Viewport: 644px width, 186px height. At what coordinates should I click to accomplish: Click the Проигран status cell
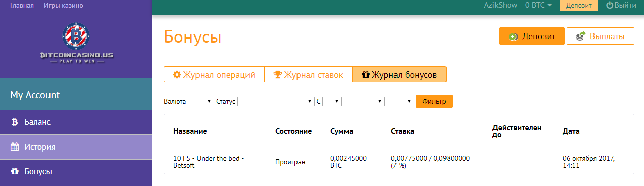pos(290,162)
